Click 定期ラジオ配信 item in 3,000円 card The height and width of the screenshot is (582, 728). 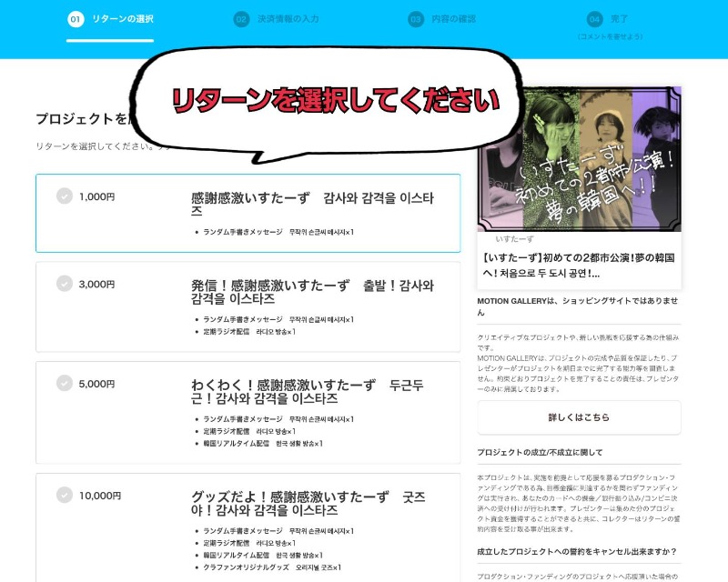click(x=249, y=331)
